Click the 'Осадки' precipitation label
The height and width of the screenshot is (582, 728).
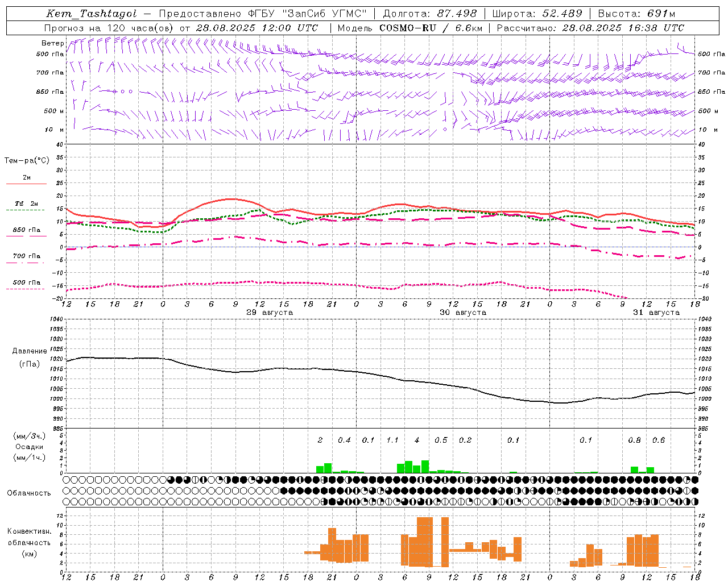(30, 447)
